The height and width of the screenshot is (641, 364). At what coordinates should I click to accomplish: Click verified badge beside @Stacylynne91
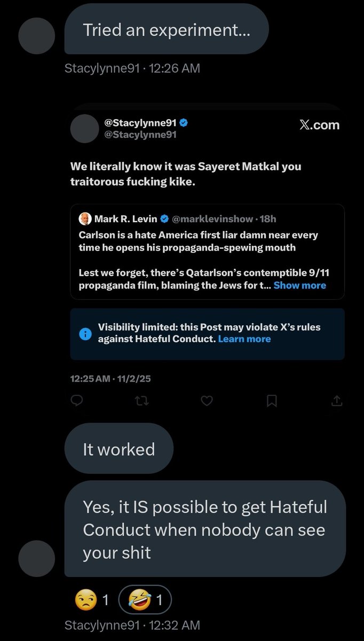point(183,123)
